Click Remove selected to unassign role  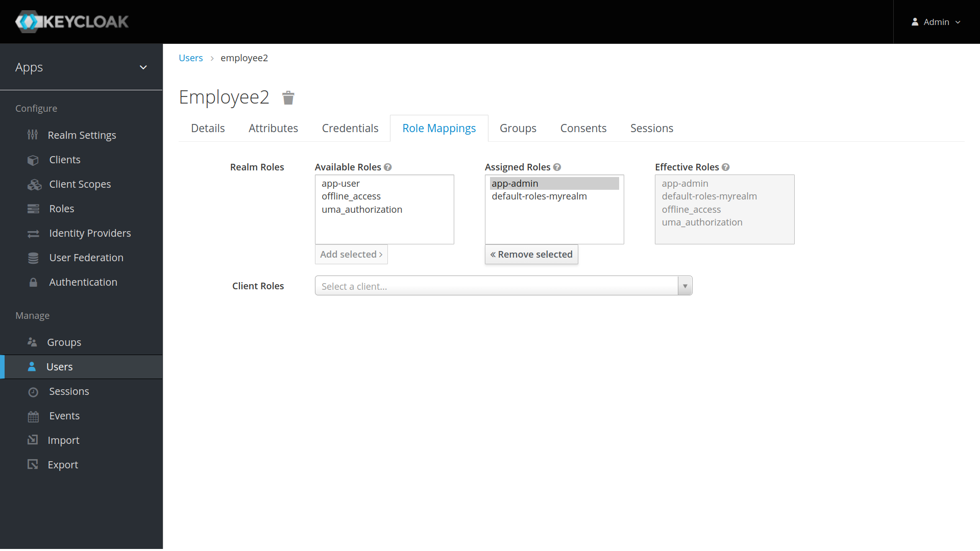[532, 254]
